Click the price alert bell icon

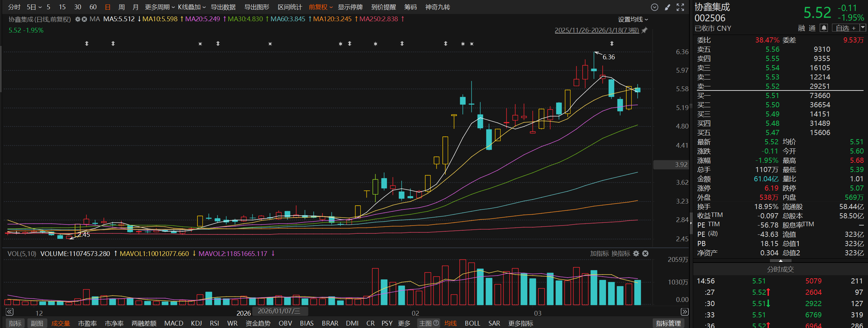click(x=824, y=28)
